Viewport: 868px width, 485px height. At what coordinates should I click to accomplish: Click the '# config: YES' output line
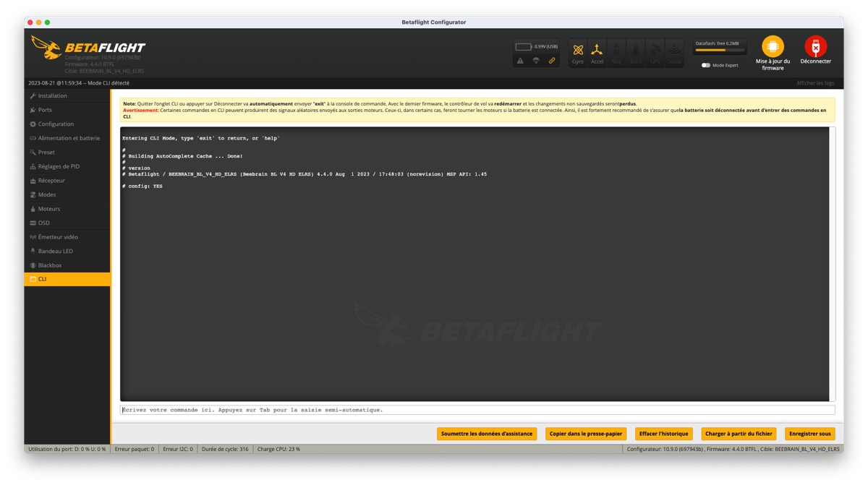tap(142, 186)
